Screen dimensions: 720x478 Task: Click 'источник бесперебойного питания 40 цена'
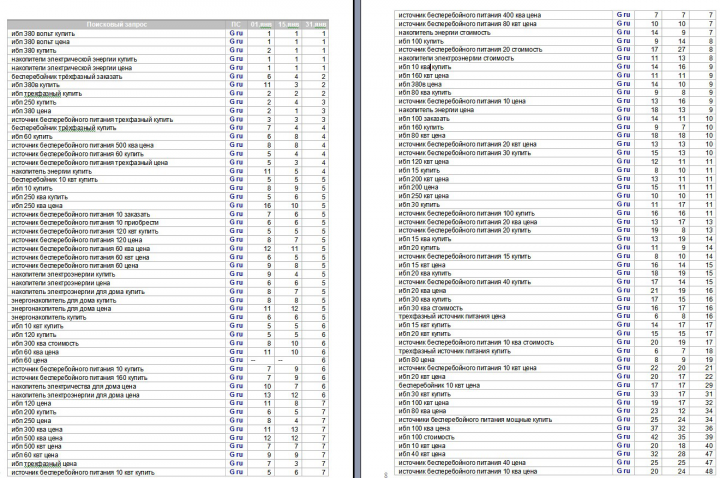pyautogui.click(x=461, y=463)
